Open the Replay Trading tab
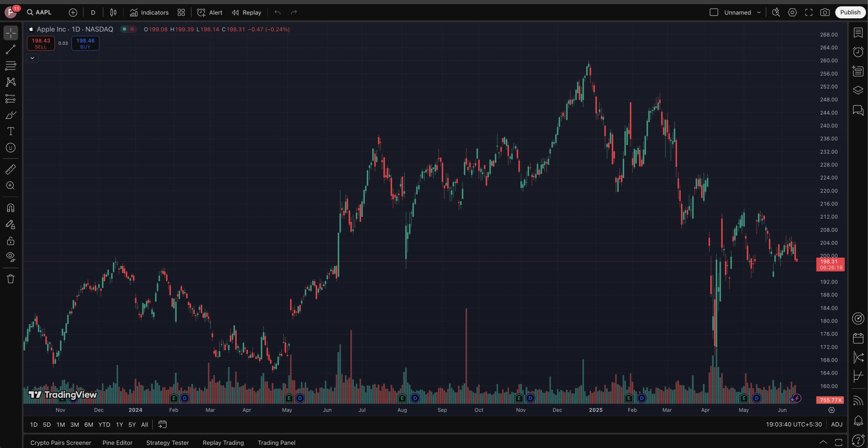This screenshot has width=868, height=448. pos(223,443)
